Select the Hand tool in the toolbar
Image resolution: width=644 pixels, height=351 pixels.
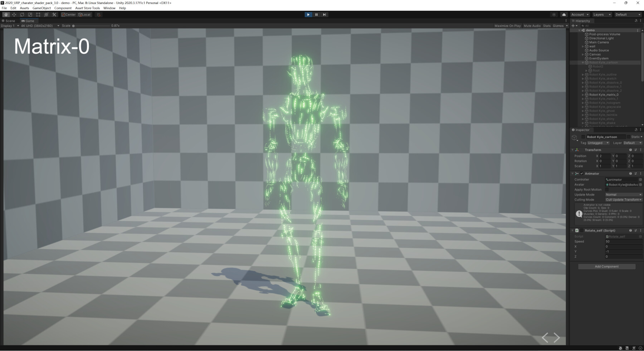[6, 15]
